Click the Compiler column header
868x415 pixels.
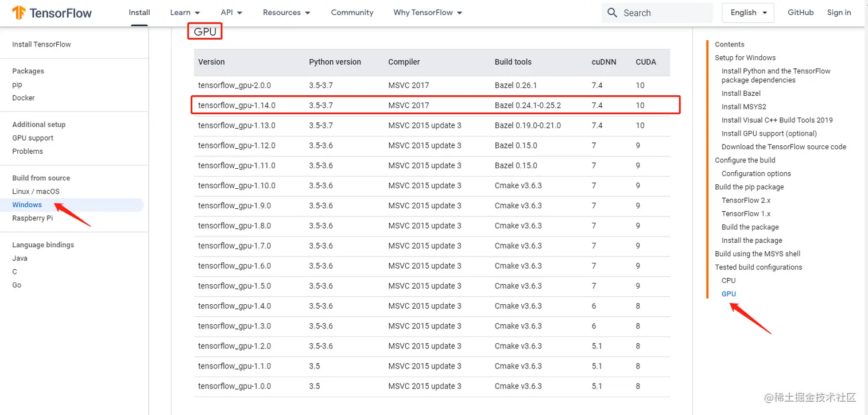(404, 62)
